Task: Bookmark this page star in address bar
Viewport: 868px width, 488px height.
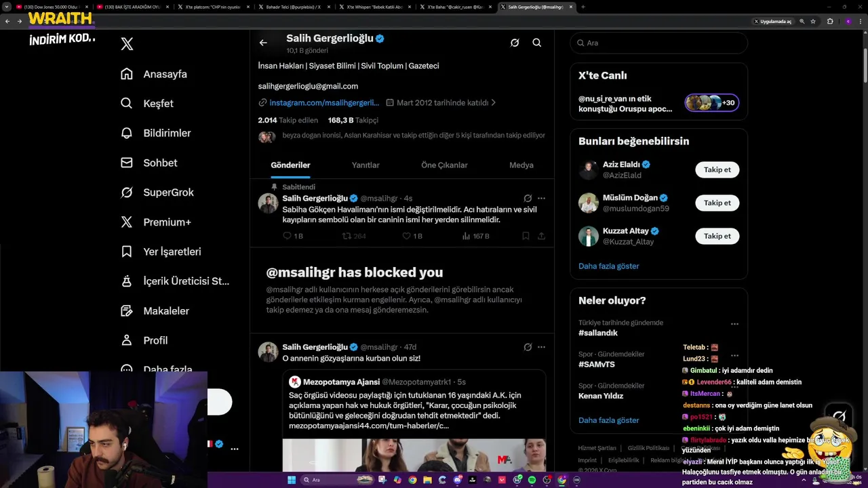Action: click(x=812, y=21)
